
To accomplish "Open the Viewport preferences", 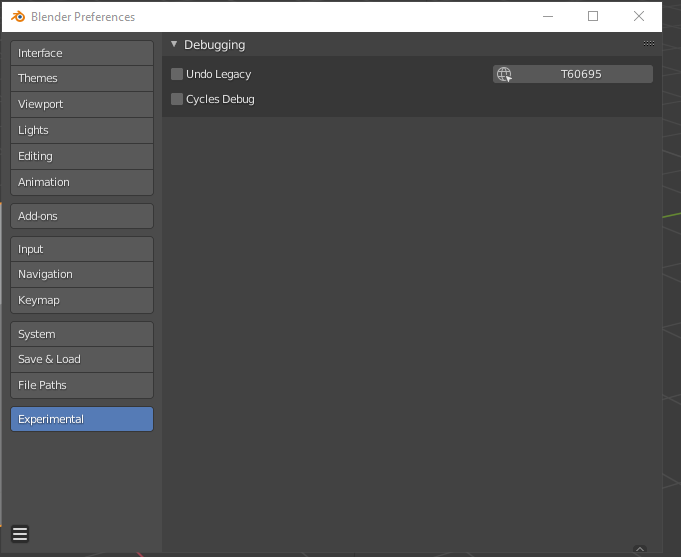I will 82,104.
